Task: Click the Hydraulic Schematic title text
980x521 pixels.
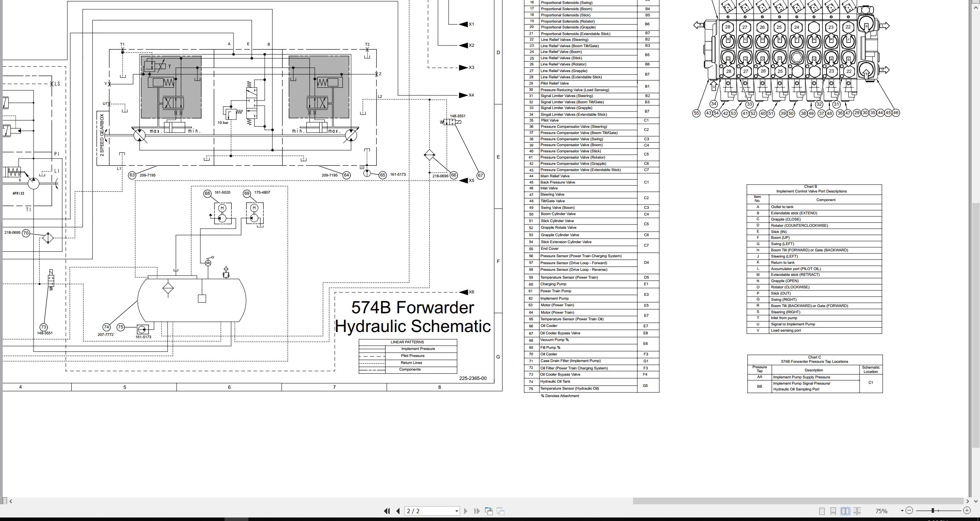Action: pyautogui.click(x=413, y=327)
